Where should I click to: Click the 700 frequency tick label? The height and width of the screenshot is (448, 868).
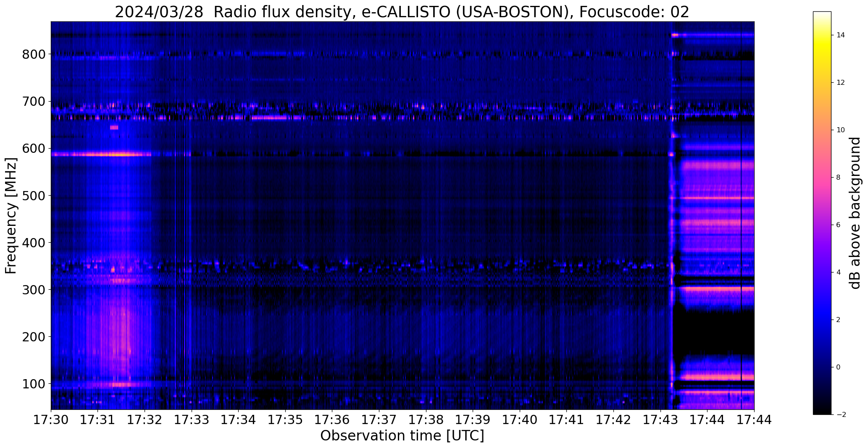(x=33, y=102)
